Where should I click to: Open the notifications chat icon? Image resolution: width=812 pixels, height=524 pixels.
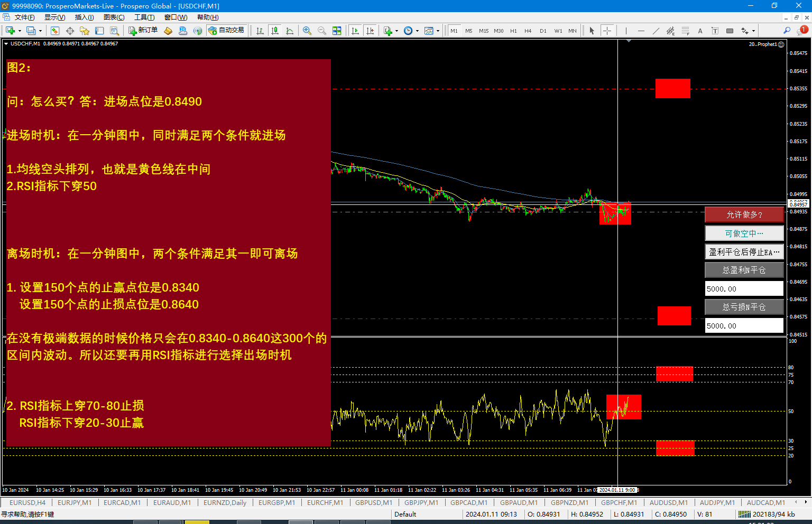(803, 30)
